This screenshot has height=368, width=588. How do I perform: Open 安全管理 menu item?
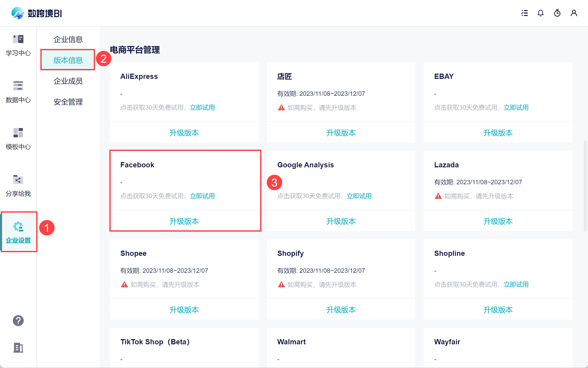click(x=68, y=102)
